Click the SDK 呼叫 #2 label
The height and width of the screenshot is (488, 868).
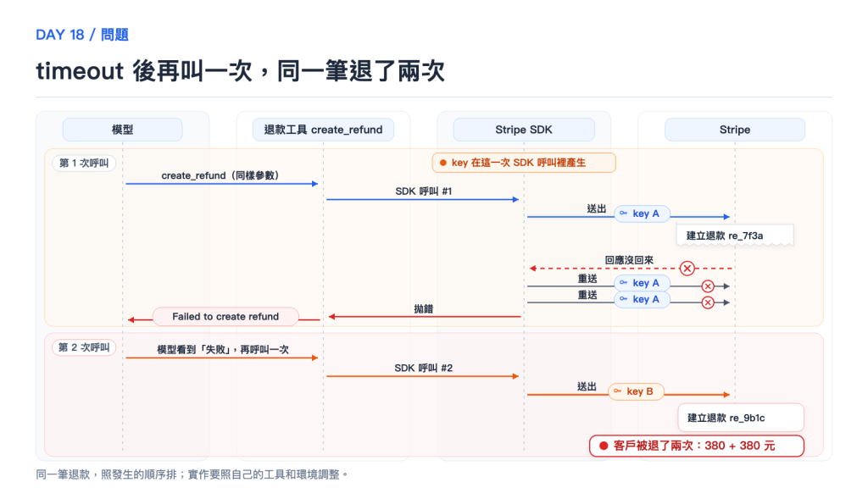click(424, 368)
